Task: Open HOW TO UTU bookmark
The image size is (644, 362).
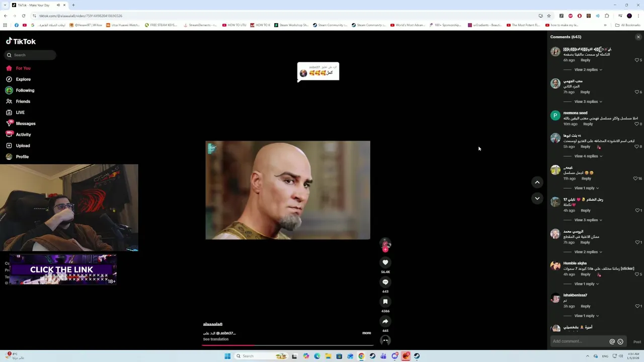Action: [x=234, y=25]
